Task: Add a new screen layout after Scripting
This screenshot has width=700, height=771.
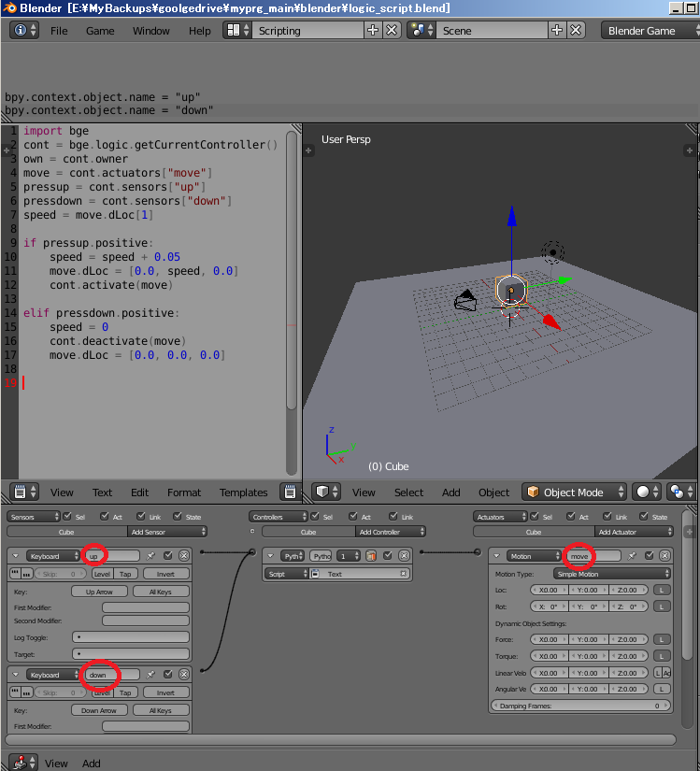Action: tap(373, 31)
